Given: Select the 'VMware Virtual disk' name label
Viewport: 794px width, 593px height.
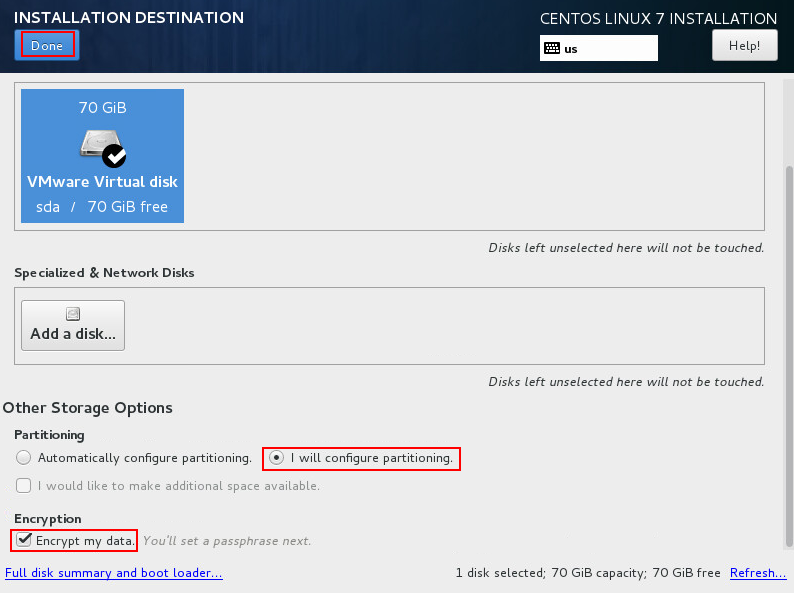Looking at the screenshot, I should coord(102,182).
